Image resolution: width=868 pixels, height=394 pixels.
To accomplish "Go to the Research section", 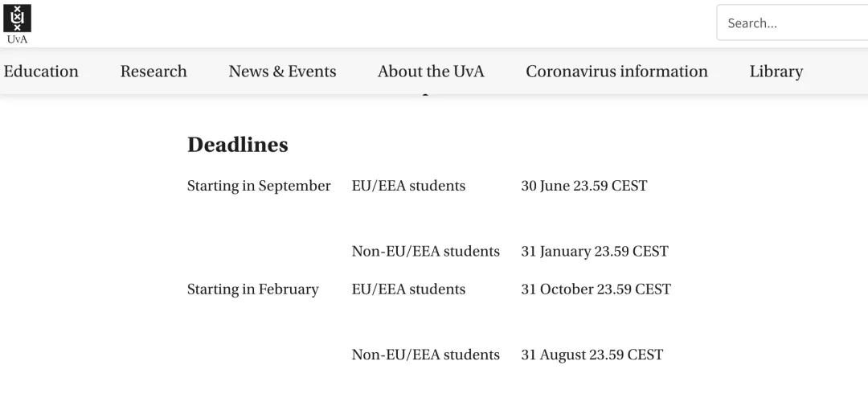I will (154, 72).
